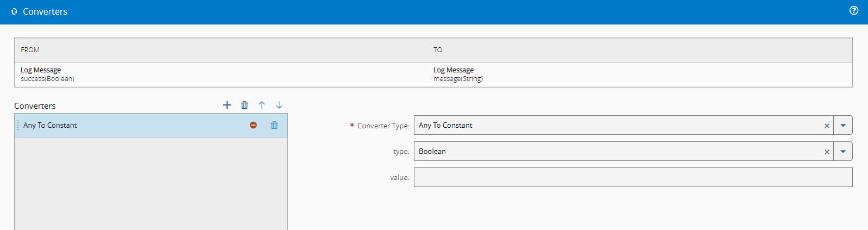Focus the value input field
Image resolution: width=868 pixels, height=230 pixels.
point(633,177)
